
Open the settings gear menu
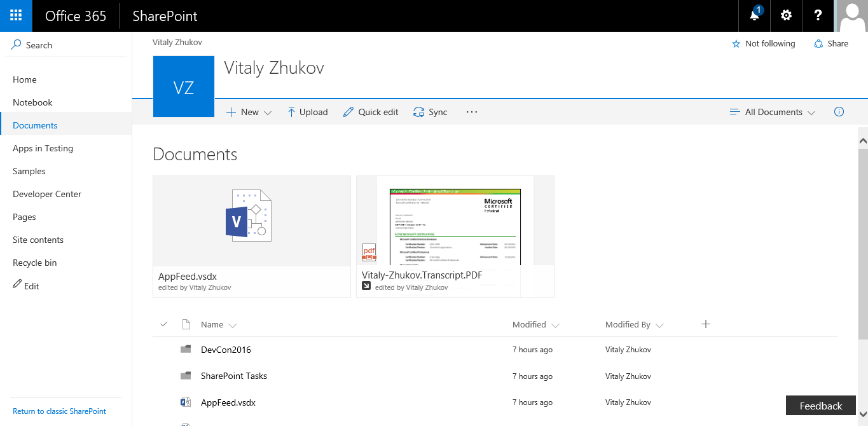click(x=786, y=16)
